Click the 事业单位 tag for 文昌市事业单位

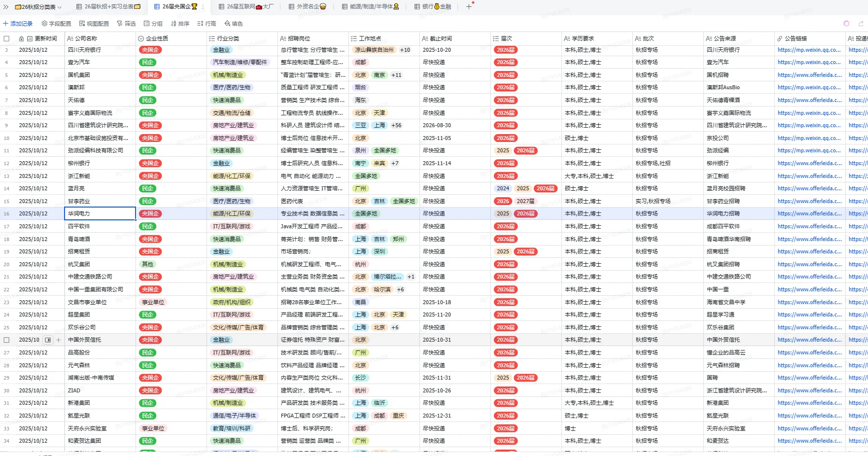coord(153,302)
